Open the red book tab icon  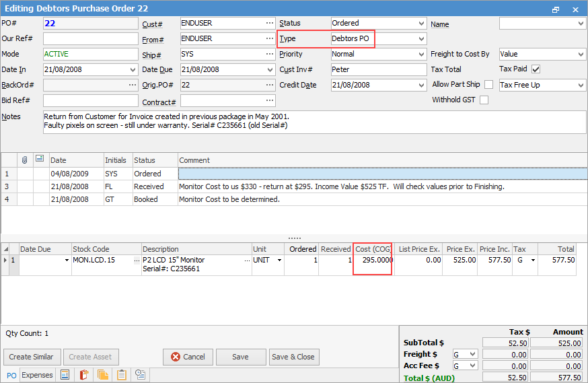tap(84, 375)
